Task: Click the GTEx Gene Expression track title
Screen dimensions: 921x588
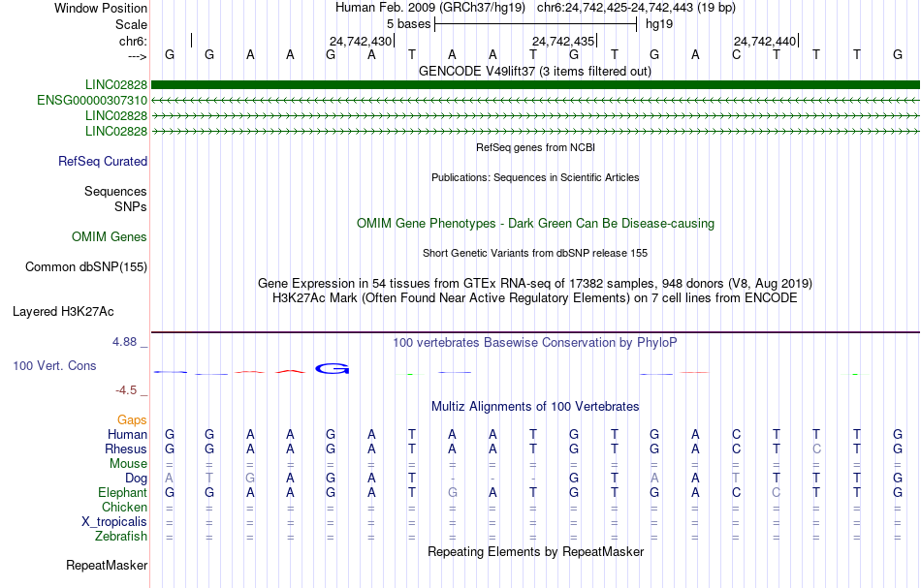Action: (535, 284)
